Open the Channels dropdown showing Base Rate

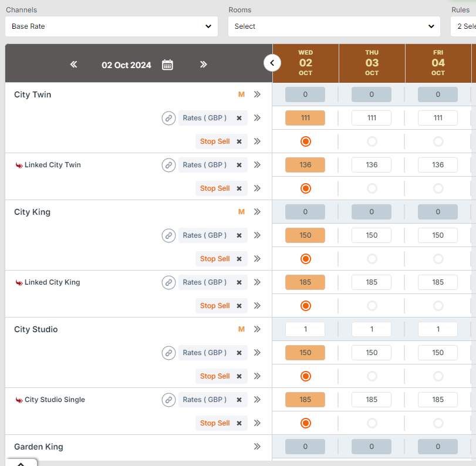pos(112,26)
